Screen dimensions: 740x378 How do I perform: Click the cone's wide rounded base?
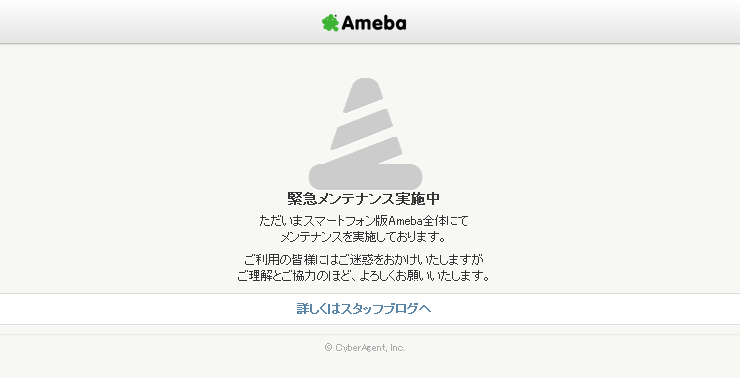point(365,177)
